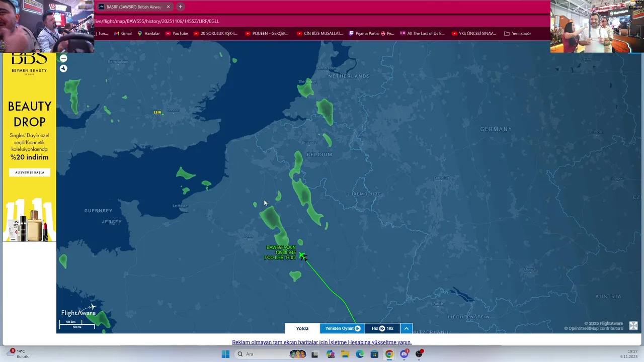Viewport: 644px width, 362px height.
Task: Click the LHR airport label on map
Action: click(x=157, y=112)
